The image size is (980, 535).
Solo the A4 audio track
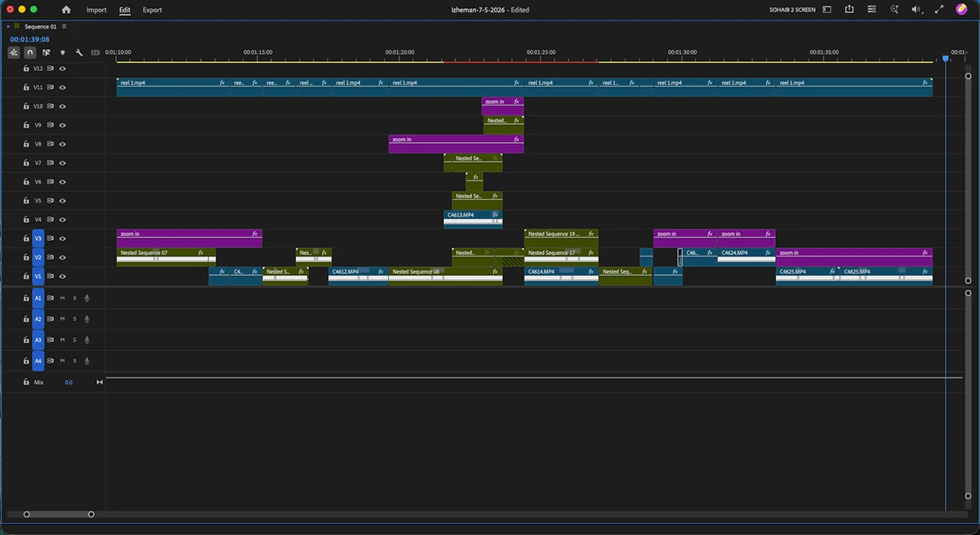point(74,360)
